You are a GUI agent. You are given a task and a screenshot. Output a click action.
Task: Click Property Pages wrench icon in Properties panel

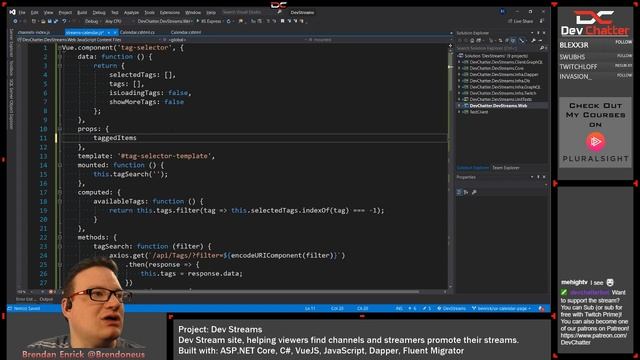point(474,192)
